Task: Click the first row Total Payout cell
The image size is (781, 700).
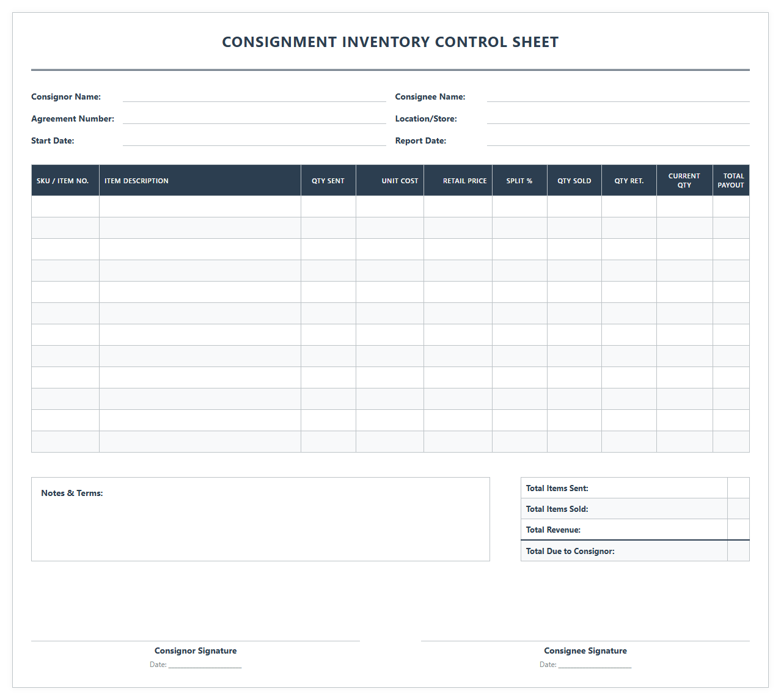Action: tap(731, 206)
